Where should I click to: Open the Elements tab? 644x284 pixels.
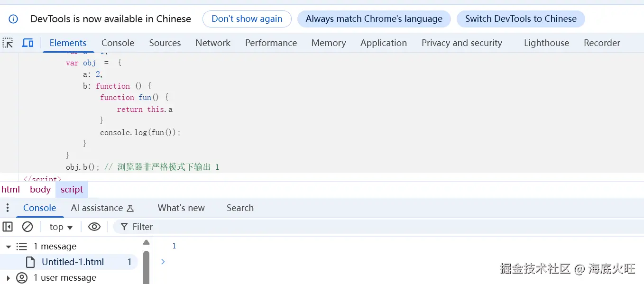[68, 43]
